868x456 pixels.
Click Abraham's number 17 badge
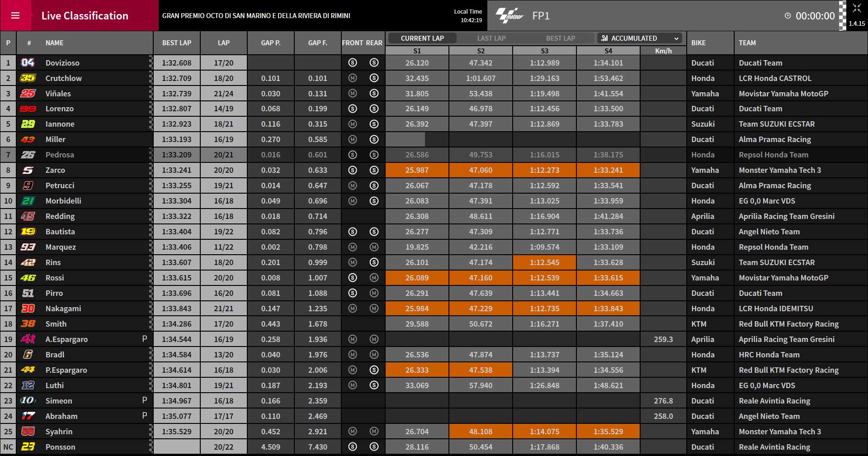[x=28, y=416]
